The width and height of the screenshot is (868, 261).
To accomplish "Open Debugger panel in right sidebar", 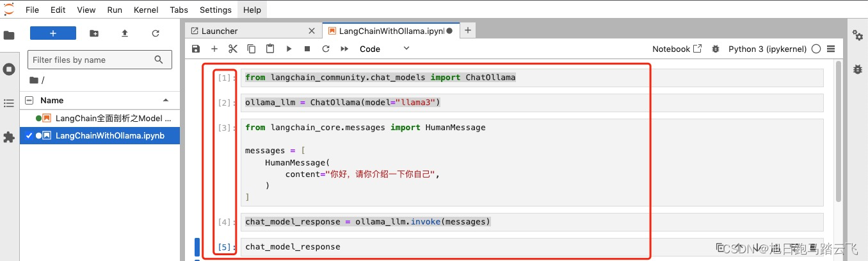I will click(x=858, y=69).
